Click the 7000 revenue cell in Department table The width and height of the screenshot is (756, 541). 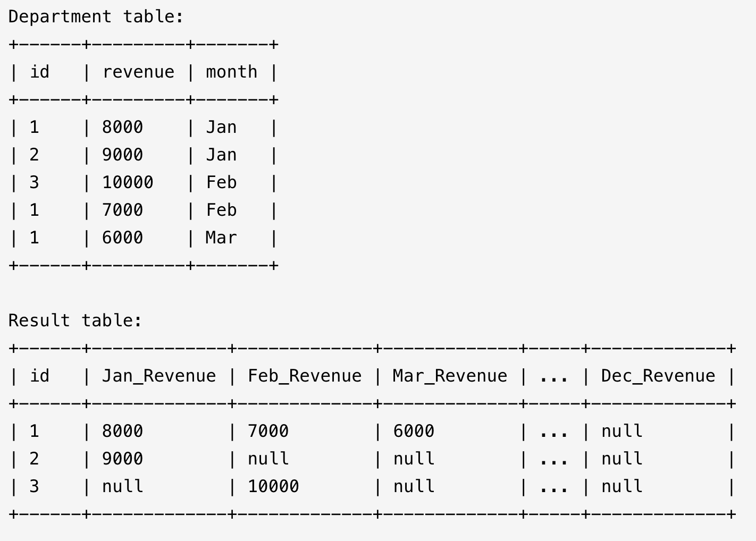point(122,210)
